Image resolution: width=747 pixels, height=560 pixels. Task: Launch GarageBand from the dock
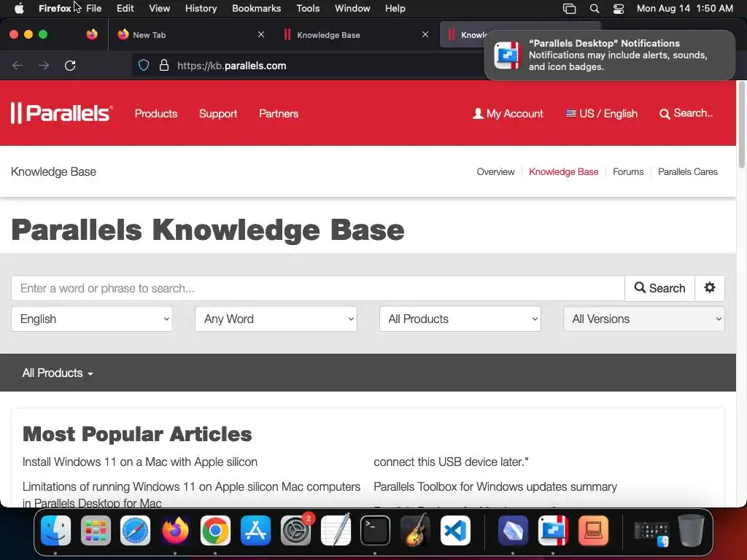pyautogui.click(x=415, y=531)
